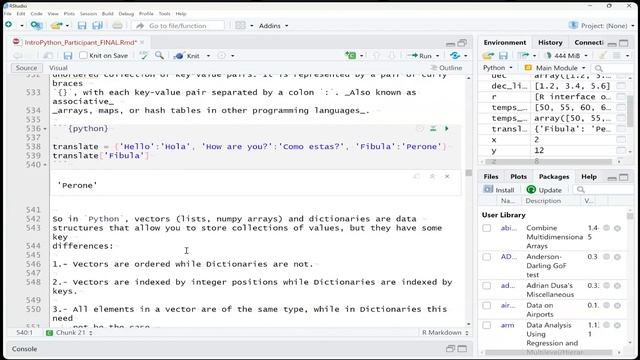Screen dimensions: 640x360
Task: Click the Print icon in the main toolbar
Action: click(x=117, y=26)
